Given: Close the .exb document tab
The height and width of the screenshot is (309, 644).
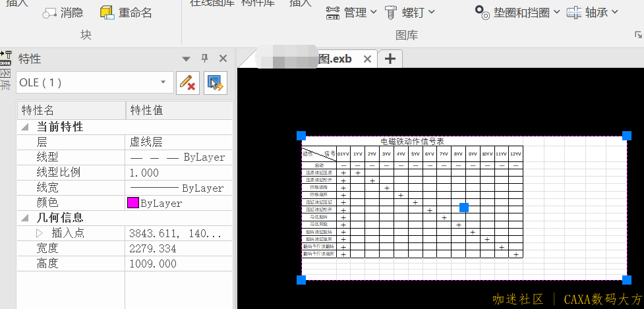Looking at the screenshot, I should pos(368,59).
